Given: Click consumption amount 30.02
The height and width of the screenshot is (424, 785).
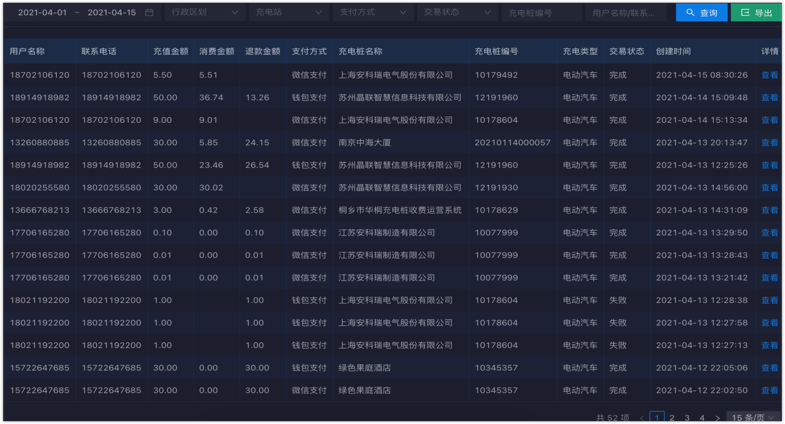Looking at the screenshot, I should (211, 188).
